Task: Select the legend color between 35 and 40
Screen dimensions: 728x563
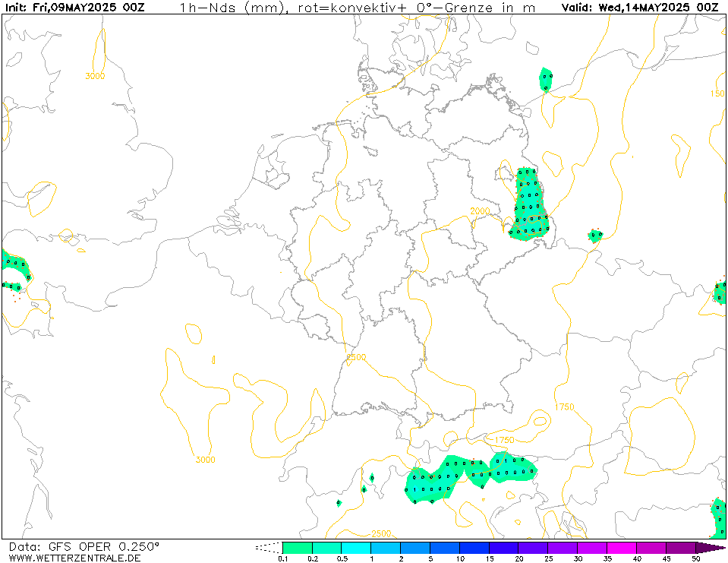Action: pyautogui.click(x=622, y=548)
